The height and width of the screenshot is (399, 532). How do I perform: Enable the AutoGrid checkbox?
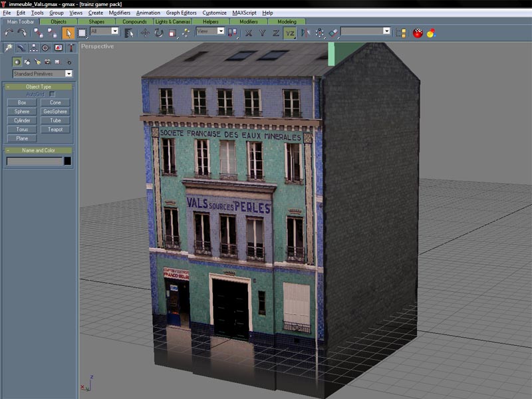tap(52, 94)
